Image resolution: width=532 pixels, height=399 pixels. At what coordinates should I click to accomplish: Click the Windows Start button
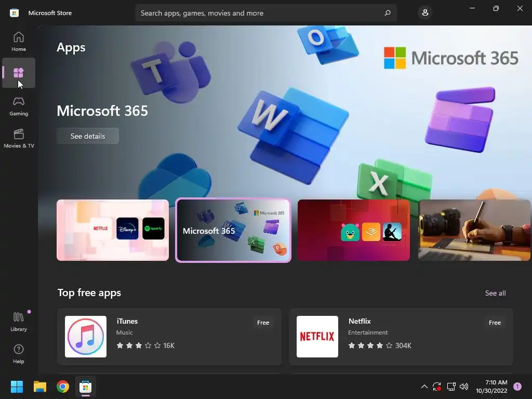[x=17, y=387]
